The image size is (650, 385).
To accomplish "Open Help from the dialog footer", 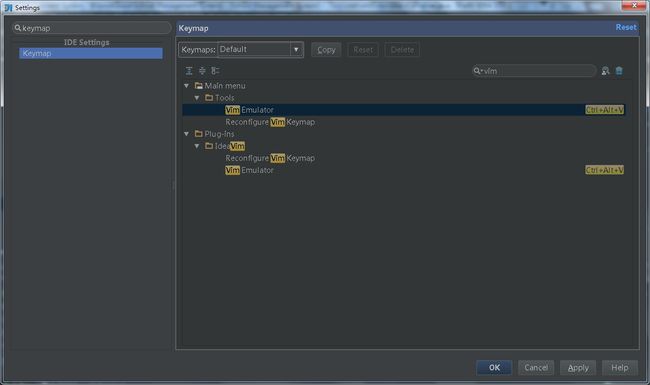I will 620,368.
